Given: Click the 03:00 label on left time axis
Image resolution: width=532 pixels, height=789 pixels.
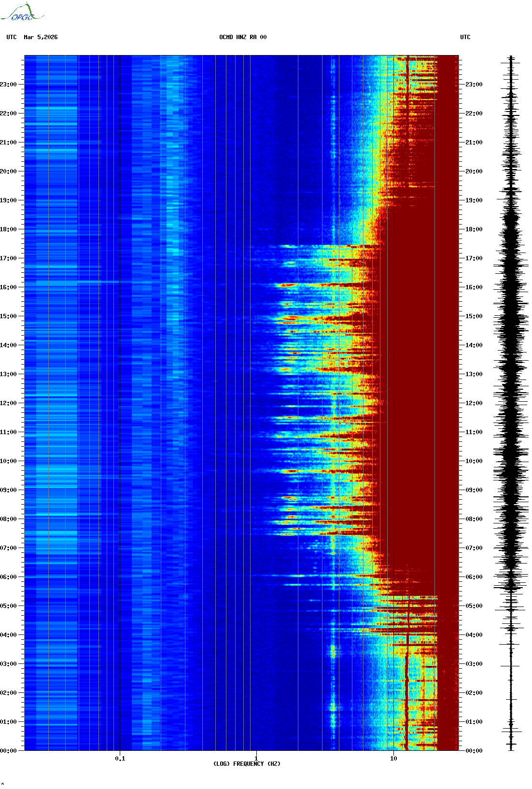Looking at the screenshot, I should tap(8, 664).
